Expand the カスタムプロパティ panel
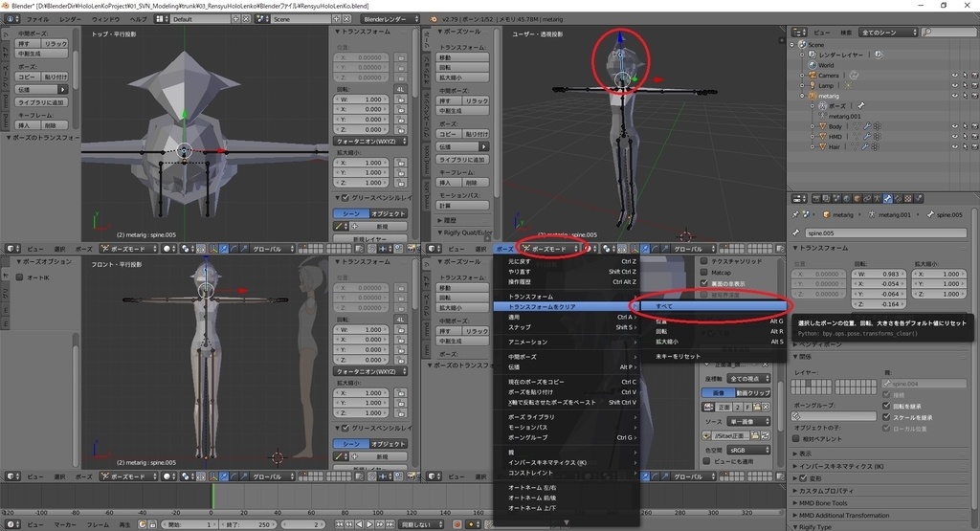Image resolution: width=980 pixels, height=531 pixels. (x=825, y=491)
